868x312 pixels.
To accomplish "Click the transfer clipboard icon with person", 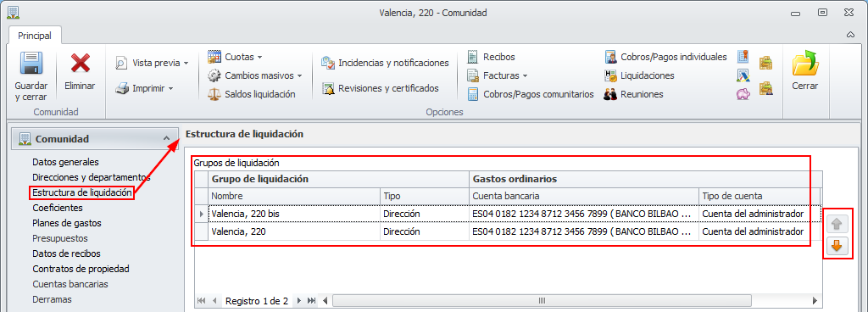I will (765, 88).
